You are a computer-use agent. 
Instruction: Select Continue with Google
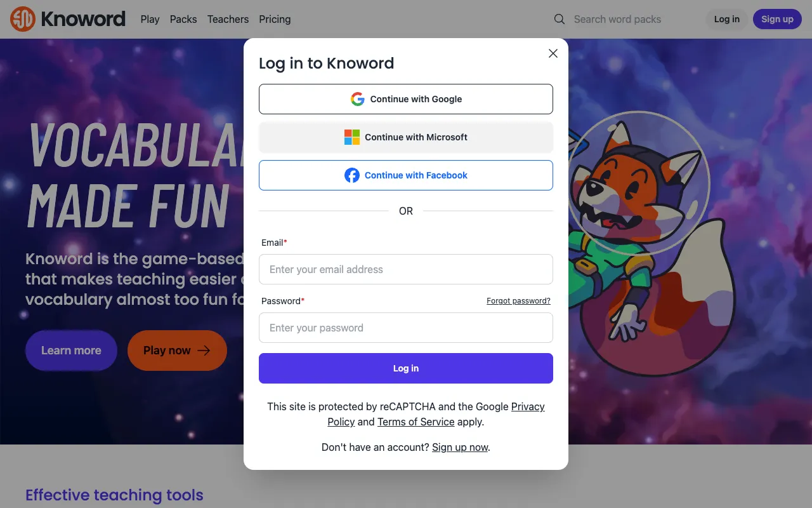tap(406, 99)
